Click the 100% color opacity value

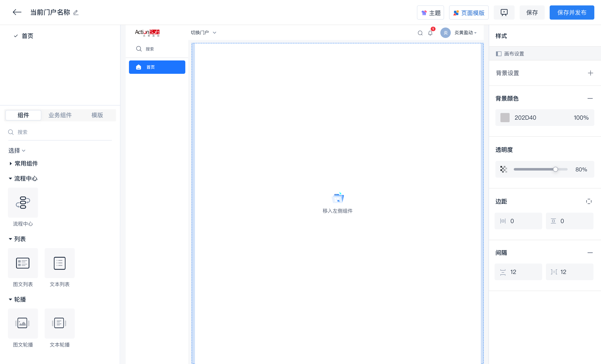pyautogui.click(x=581, y=118)
